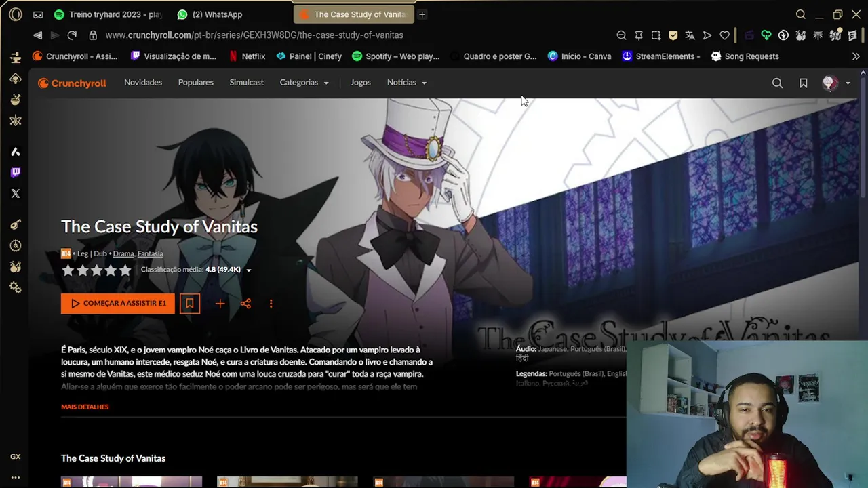Open X in the Opera sidebar
Viewport: 868px width, 488px height.
pyautogui.click(x=16, y=194)
